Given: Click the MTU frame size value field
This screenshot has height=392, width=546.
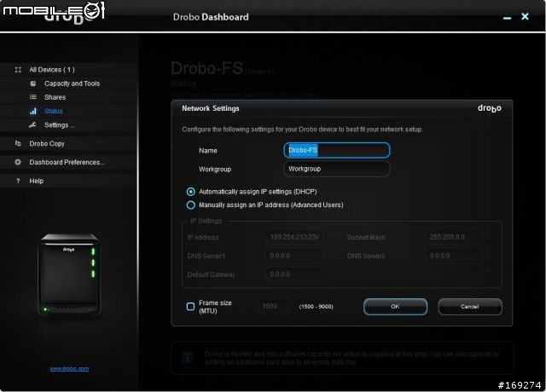Looking at the screenshot, I should click(x=273, y=307).
